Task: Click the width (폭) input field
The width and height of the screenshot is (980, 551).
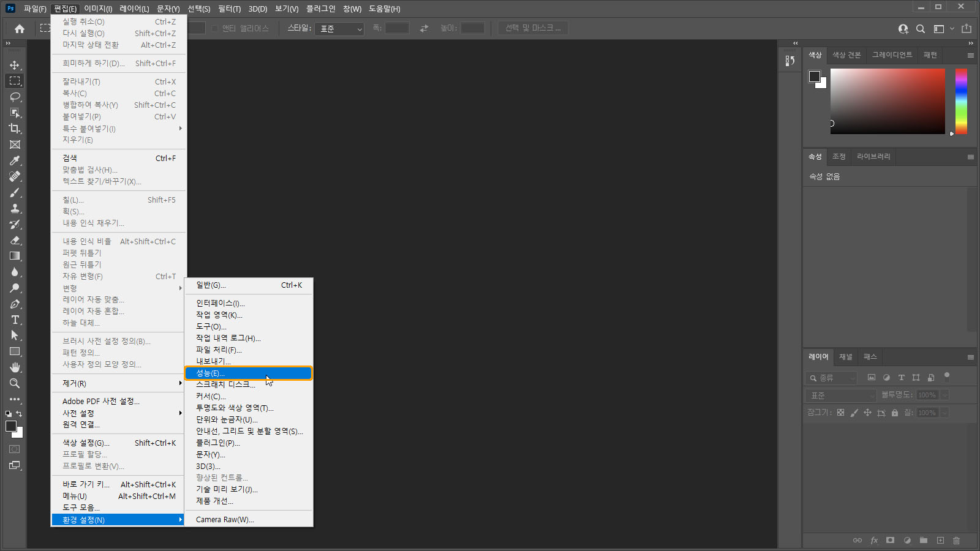Action: point(397,29)
